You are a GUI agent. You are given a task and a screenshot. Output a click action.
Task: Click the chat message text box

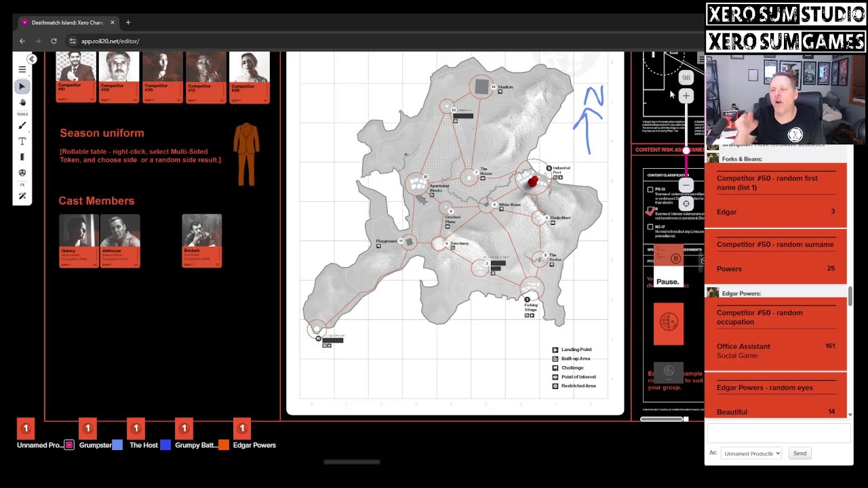[778, 433]
